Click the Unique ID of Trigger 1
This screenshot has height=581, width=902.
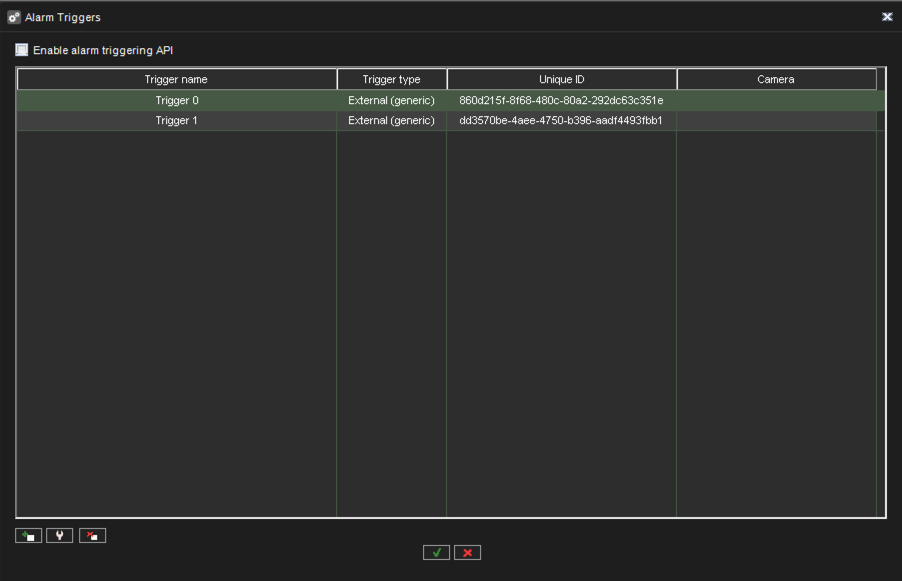coord(561,120)
